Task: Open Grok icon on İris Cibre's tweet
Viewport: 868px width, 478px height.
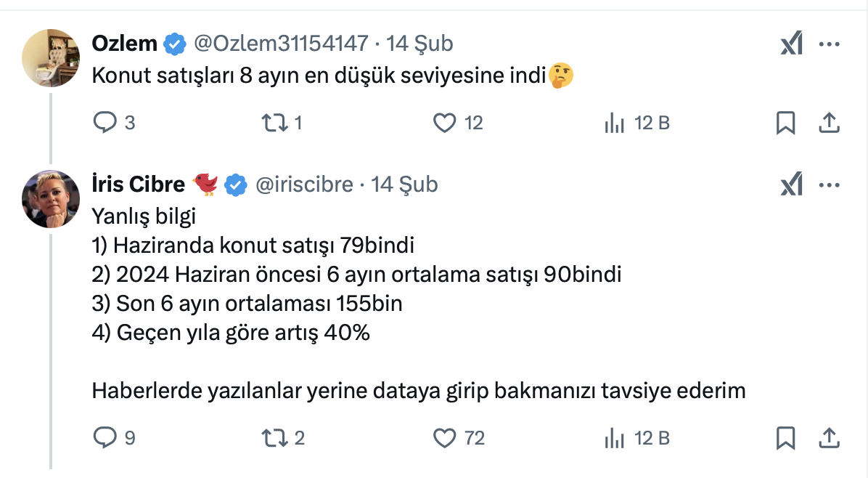Action: [x=791, y=186]
